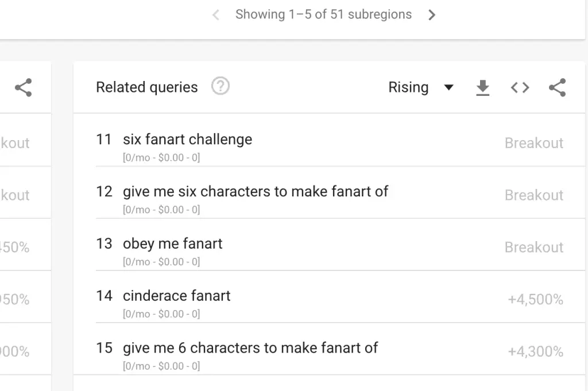Image resolution: width=588 pixels, height=391 pixels.
Task: Select the 'obey me fanart' query
Action: click(x=172, y=243)
